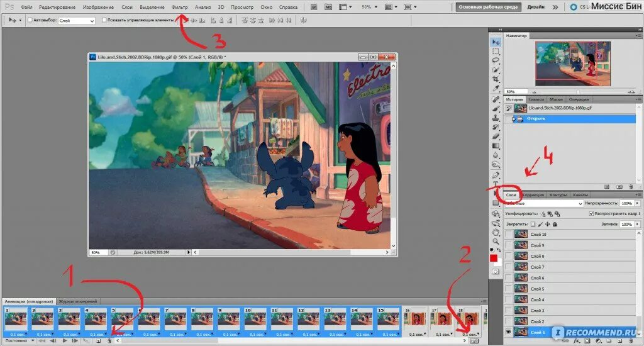The width and height of the screenshot is (644, 346).
Task: Toggle Quick Mask mode icon
Action: [x=496, y=272]
